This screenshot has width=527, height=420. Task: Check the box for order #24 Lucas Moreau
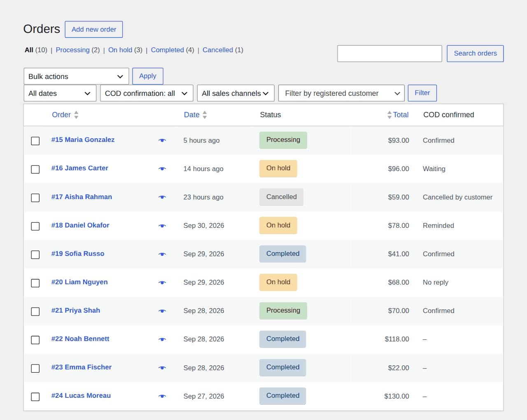click(x=35, y=397)
